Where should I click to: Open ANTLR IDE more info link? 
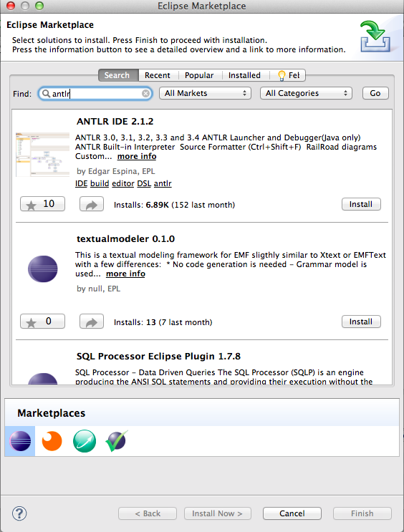click(x=137, y=156)
